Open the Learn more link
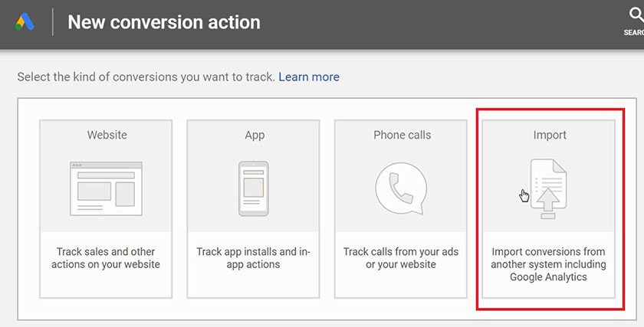Viewport: 644px width, 327px height. click(309, 77)
